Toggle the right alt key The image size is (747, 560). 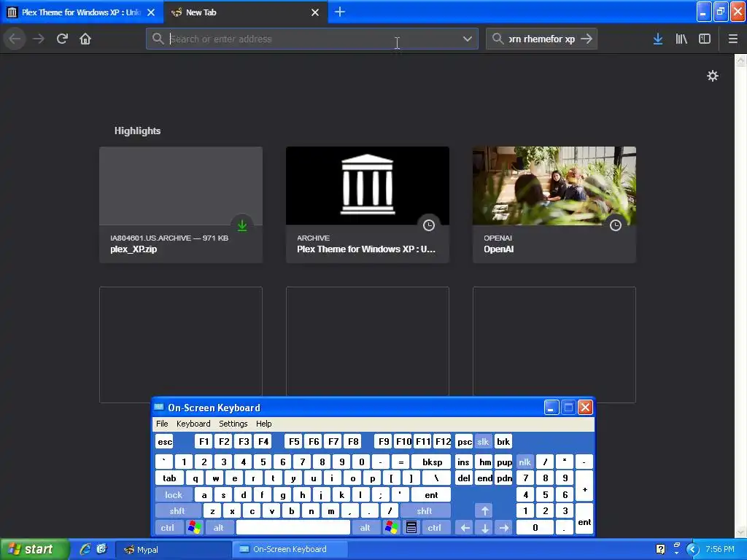point(365,528)
